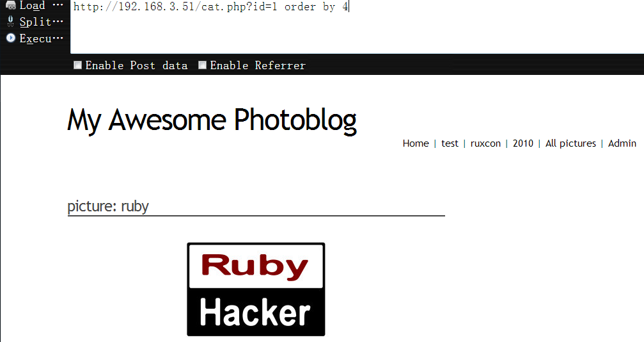Click the 'picture: ruby' heading
644x342 pixels.
[108, 206]
